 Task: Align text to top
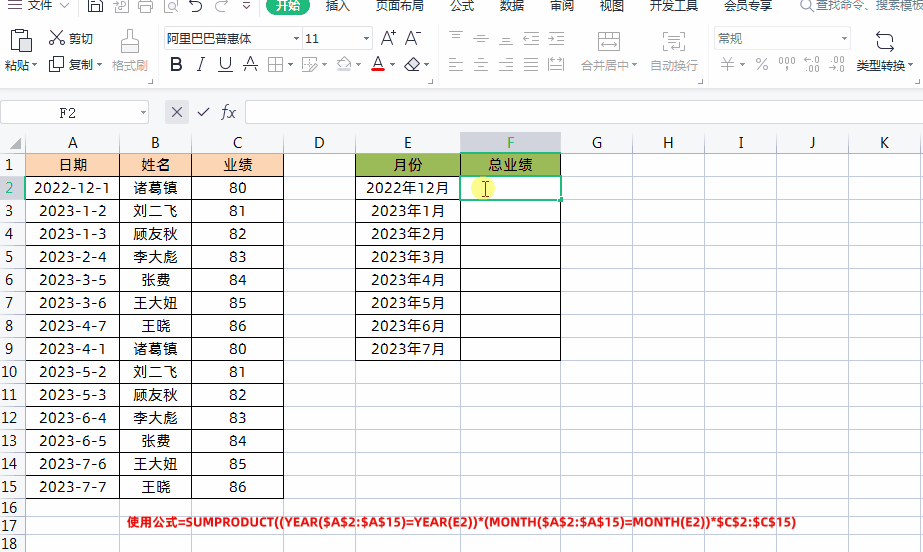click(456, 38)
